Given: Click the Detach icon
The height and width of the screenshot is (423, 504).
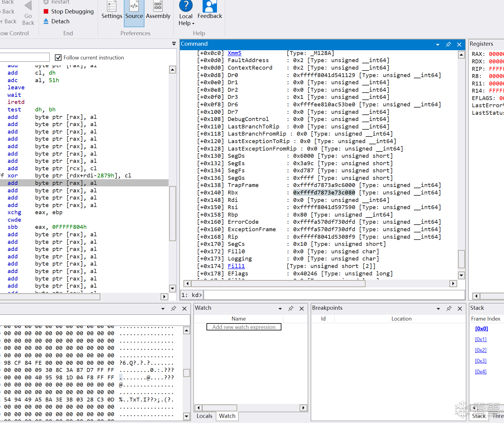Looking at the screenshot, I should pyautogui.click(x=46, y=21).
